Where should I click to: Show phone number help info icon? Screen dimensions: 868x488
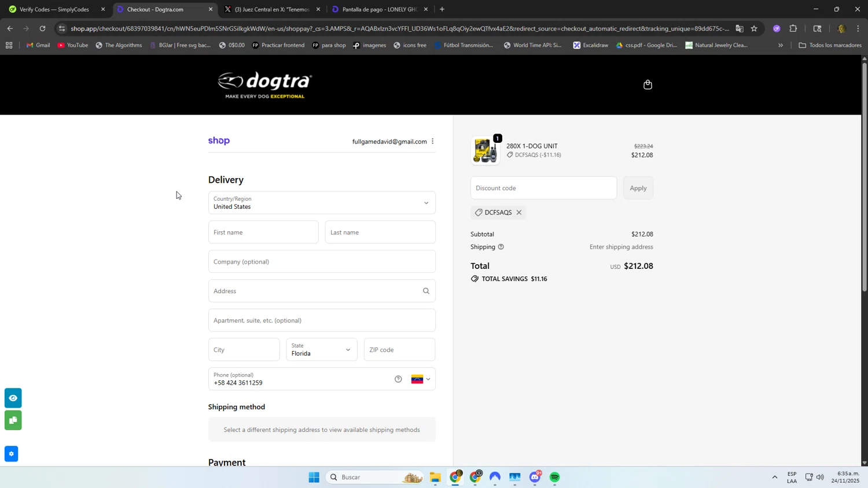coord(398,379)
